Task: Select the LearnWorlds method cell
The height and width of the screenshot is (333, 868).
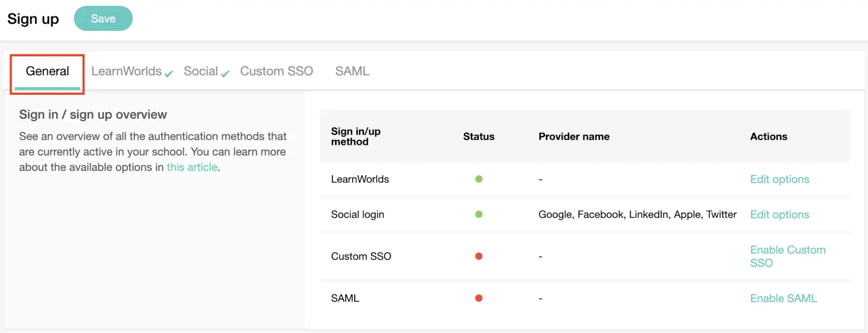Action: click(360, 179)
